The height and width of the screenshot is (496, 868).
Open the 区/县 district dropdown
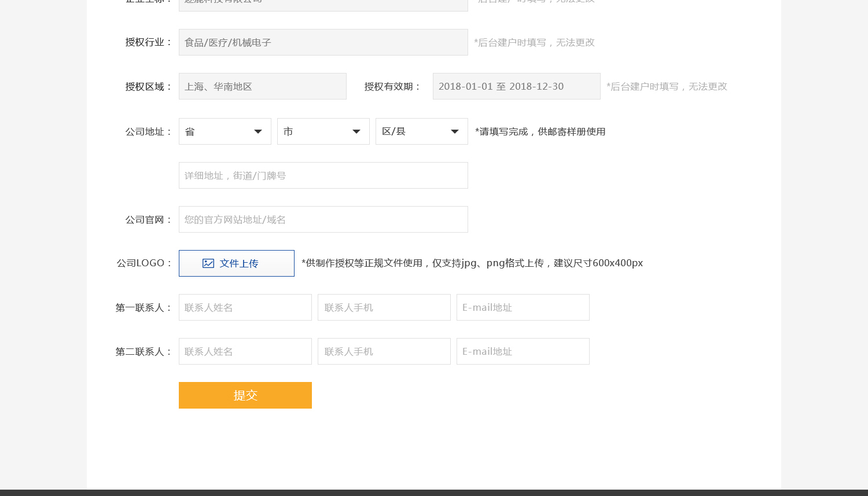(x=421, y=131)
